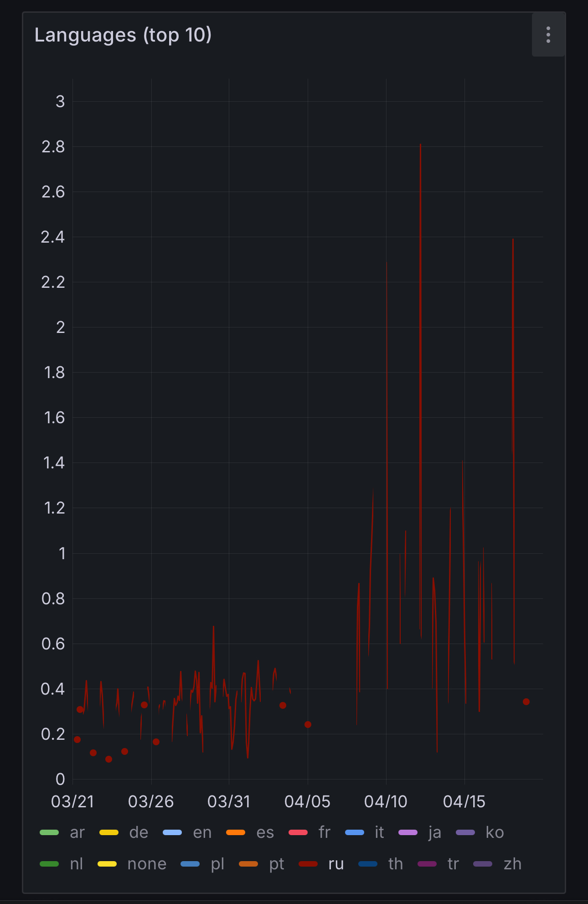Image resolution: width=588 pixels, height=904 pixels.
Task: Open color picker for 'ru' swatch
Action: 308,864
